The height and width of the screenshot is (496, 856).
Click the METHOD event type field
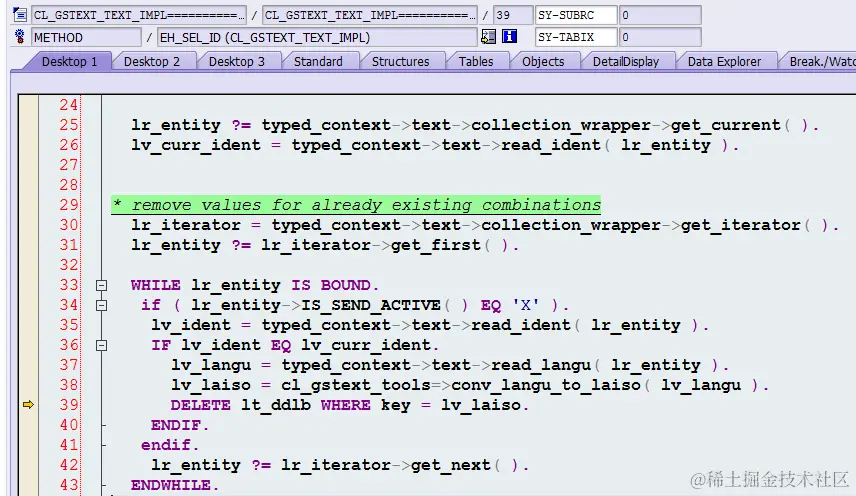click(x=86, y=37)
